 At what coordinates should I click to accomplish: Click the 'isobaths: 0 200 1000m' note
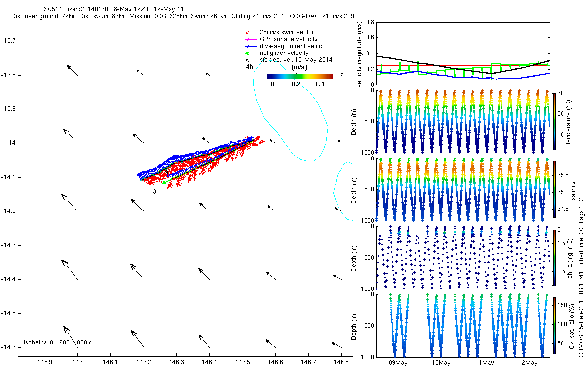click(58, 342)
